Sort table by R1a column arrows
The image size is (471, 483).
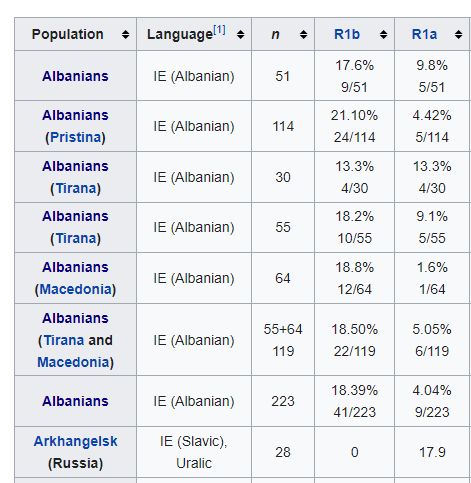pos(459,34)
